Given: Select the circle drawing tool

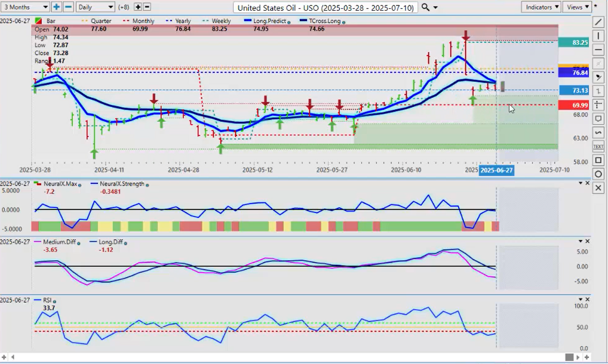Looking at the screenshot, I should coord(598,174).
